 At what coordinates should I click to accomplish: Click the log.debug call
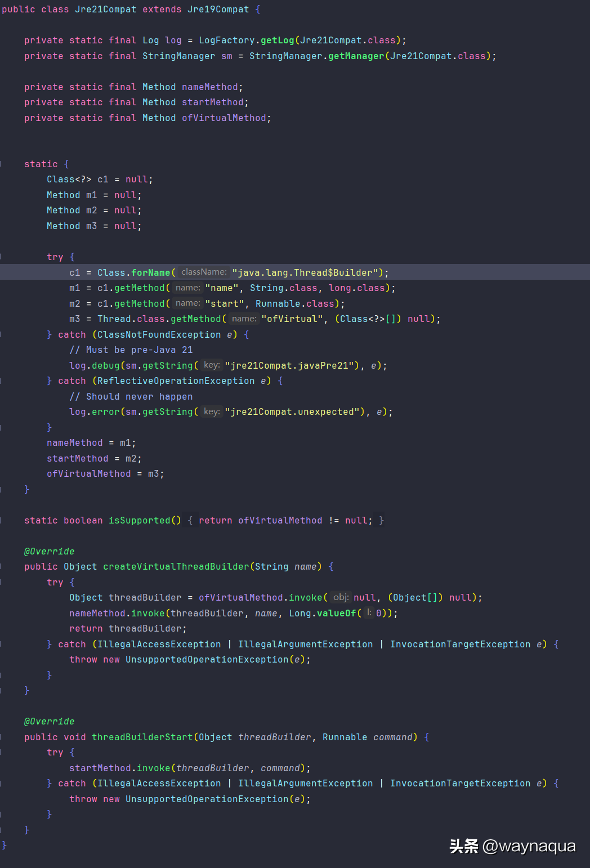95,366
